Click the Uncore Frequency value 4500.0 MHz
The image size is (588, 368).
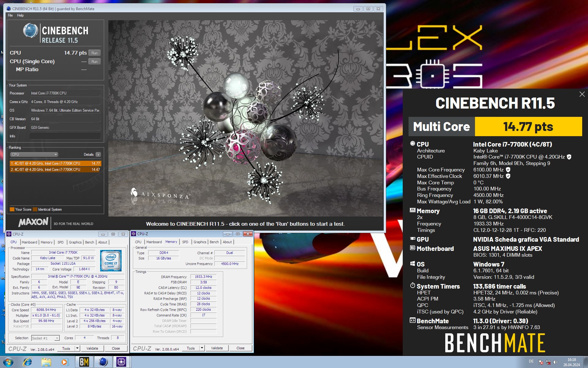[230, 264]
